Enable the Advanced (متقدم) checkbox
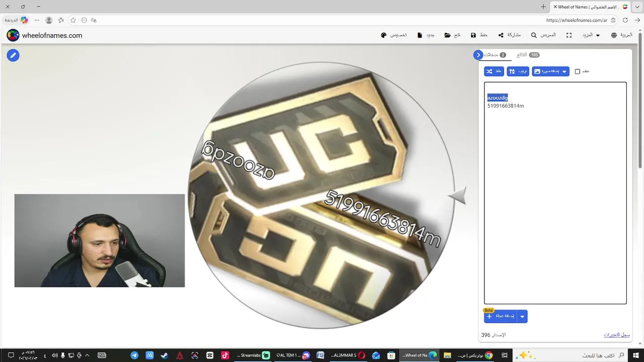This screenshot has height=362, width=644. (578, 71)
